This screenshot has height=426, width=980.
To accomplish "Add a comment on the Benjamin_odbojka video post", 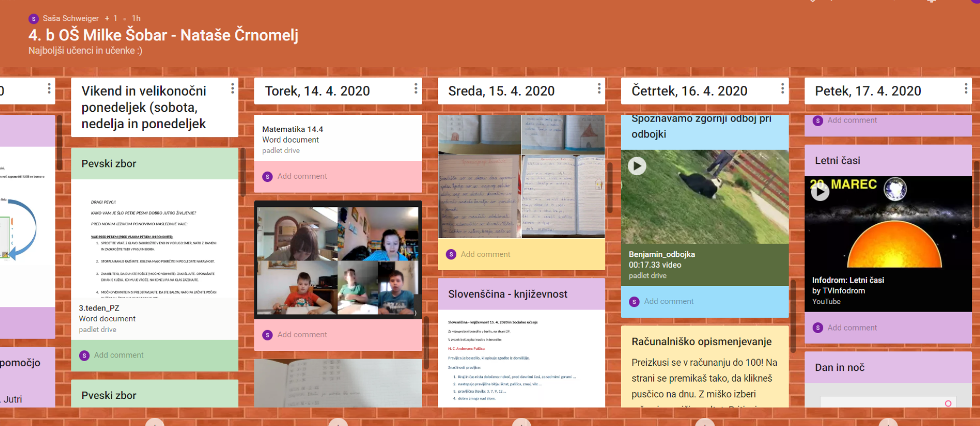I will pos(669,301).
